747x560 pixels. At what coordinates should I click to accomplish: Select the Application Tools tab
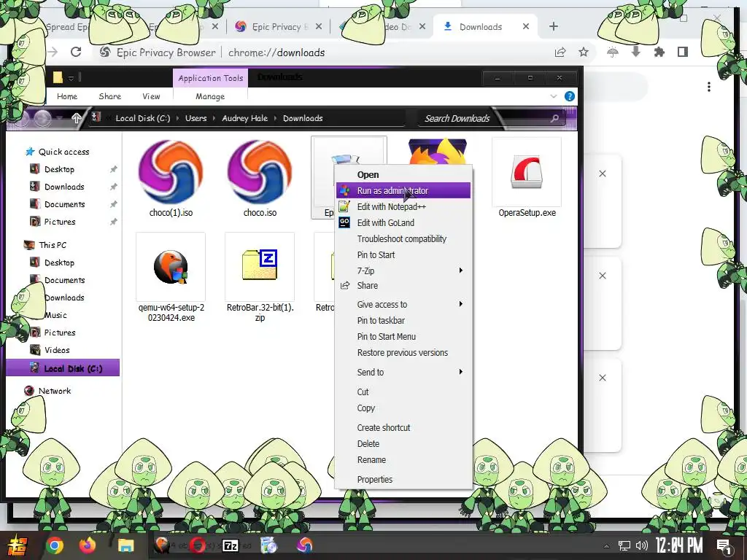[x=211, y=78]
